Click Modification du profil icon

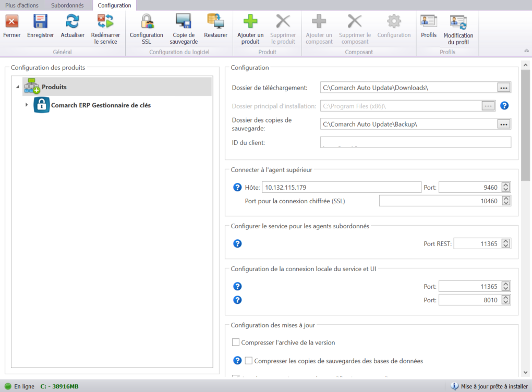458,22
